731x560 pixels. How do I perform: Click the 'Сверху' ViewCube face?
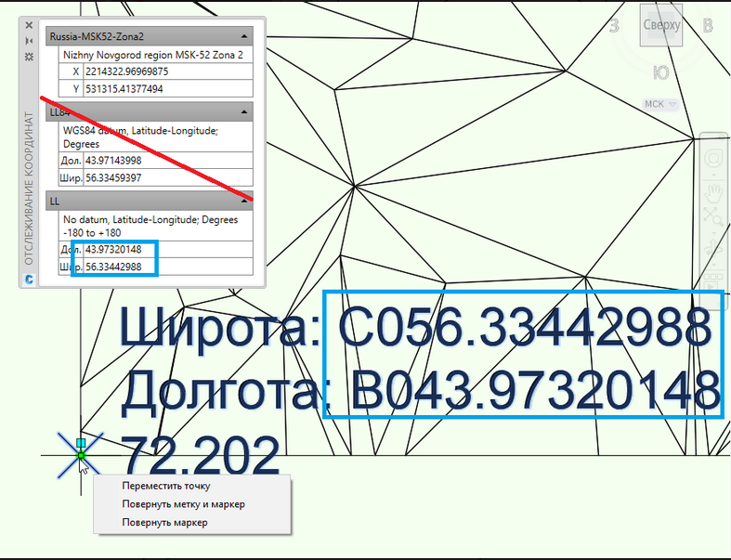661,26
